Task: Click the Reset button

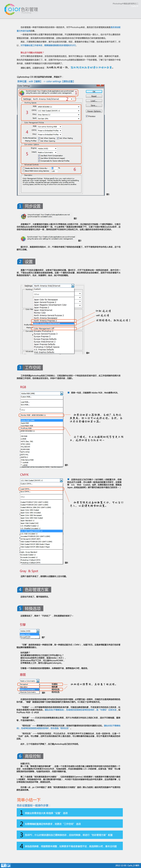Action: [94, 96]
